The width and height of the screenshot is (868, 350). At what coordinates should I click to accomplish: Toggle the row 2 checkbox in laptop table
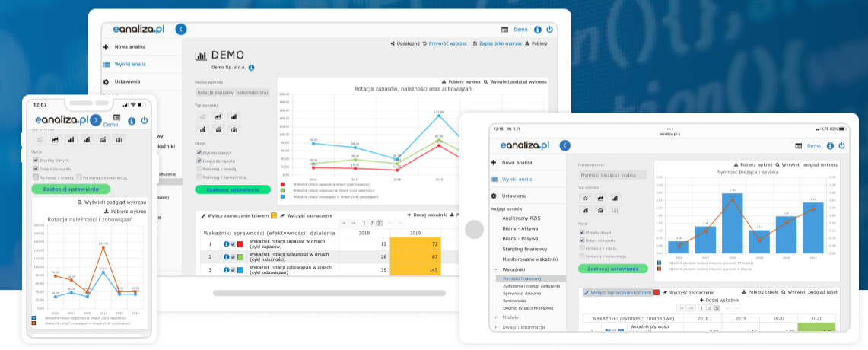(x=233, y=257)
